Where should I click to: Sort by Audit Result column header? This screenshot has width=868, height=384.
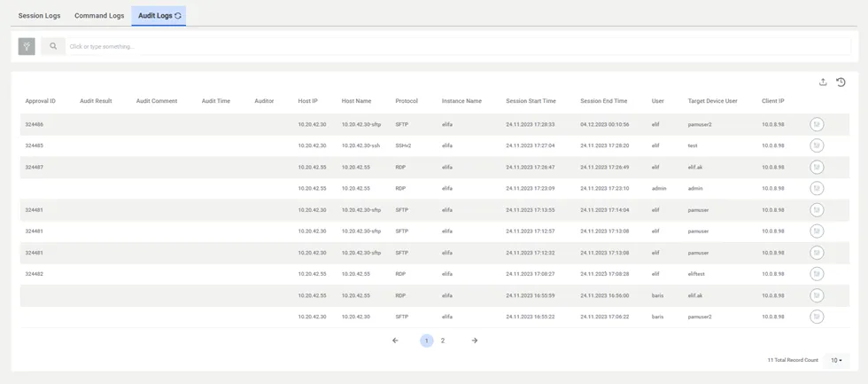coord(96,101)
